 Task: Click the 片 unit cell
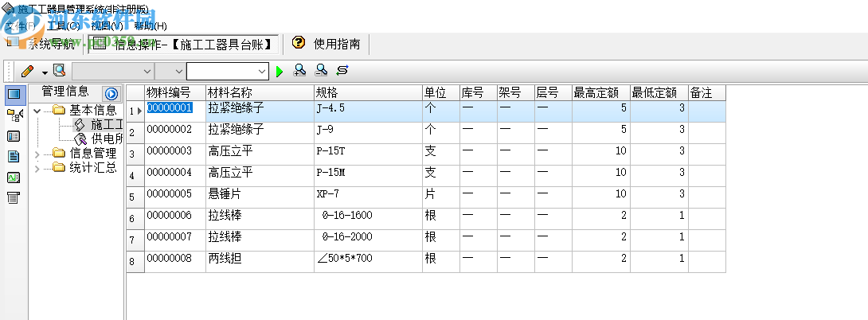pos(440,197)
